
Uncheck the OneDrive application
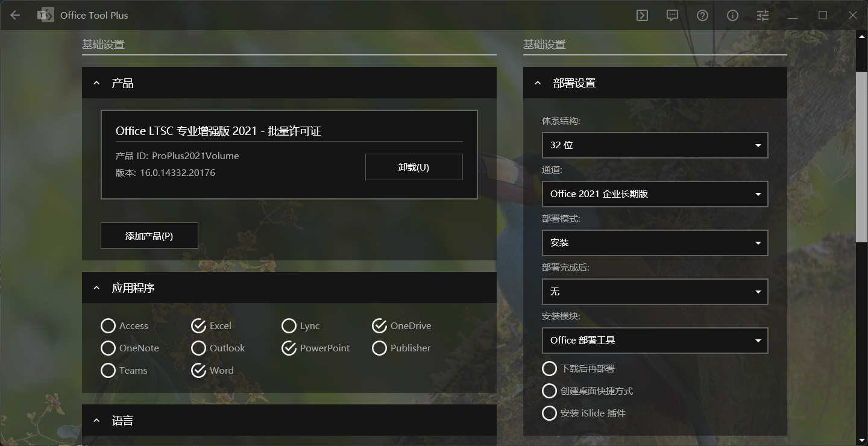coord(401,326)
